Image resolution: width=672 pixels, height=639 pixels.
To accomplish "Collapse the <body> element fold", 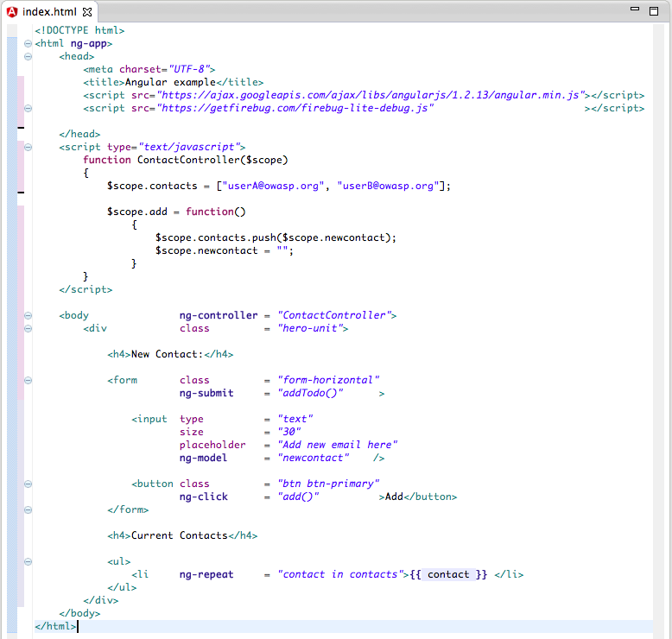I will (29, 315).
